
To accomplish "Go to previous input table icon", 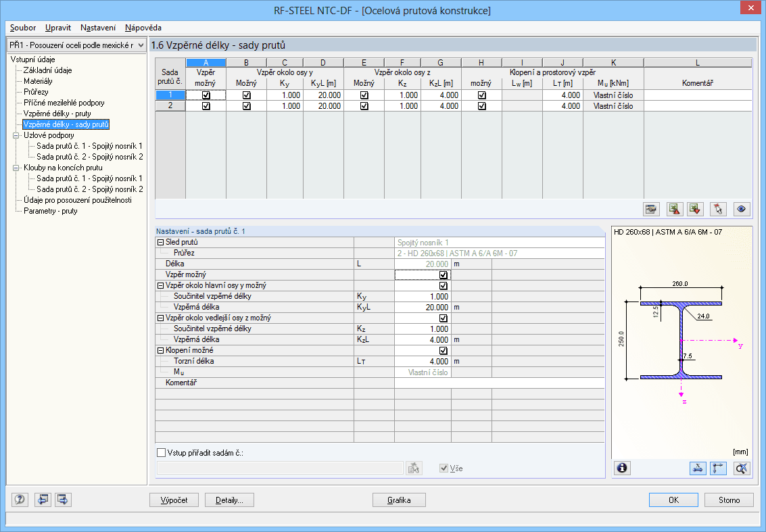I will pyautogui.click(x=43, y=500).
